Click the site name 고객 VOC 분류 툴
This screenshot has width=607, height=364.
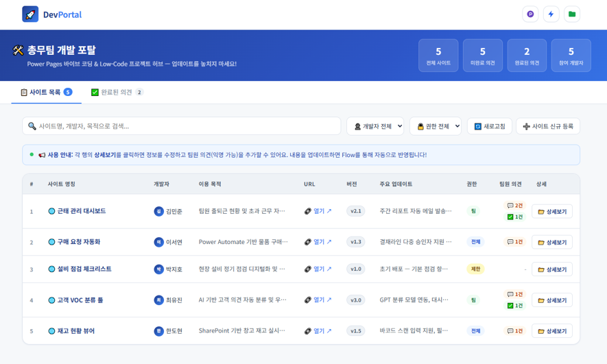(x=80, y=300)
